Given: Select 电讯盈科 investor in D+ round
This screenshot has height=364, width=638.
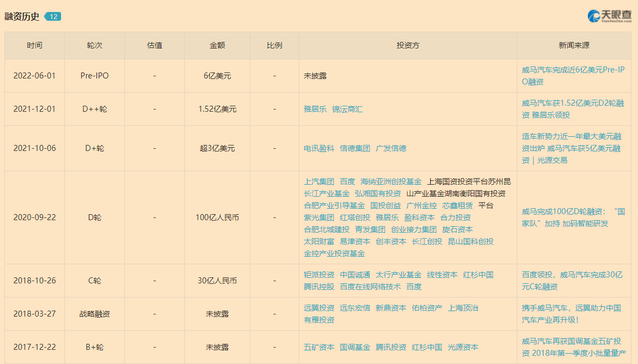Looking at the screenshot, I should point(319,148).
